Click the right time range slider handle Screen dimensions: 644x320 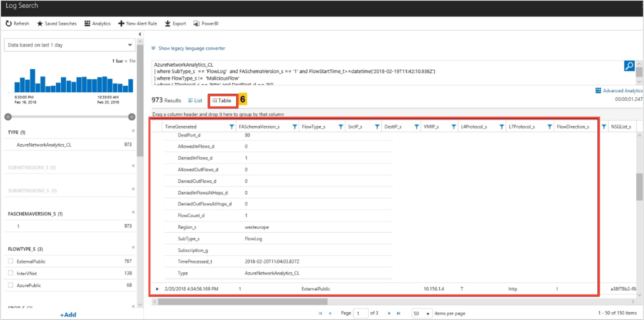(132, 117)
